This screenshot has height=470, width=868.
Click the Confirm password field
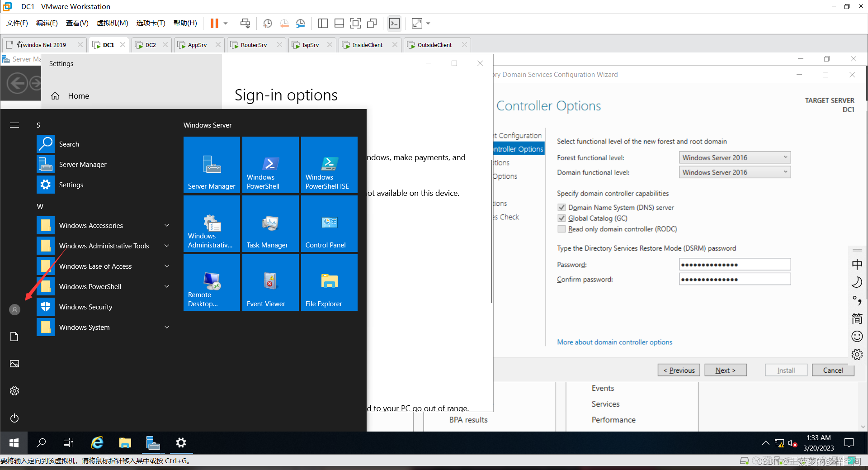[x=735, y=279]
